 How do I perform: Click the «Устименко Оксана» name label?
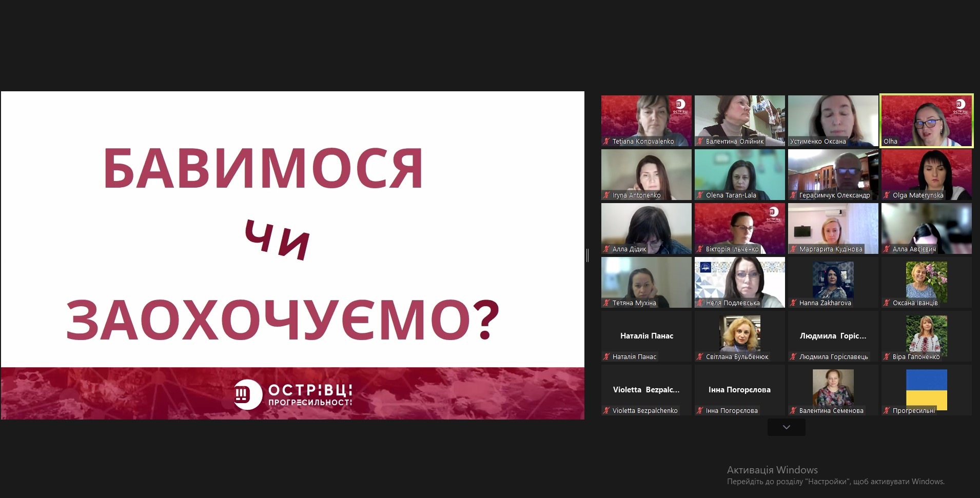pyautogui.click(x=818, y=141)
